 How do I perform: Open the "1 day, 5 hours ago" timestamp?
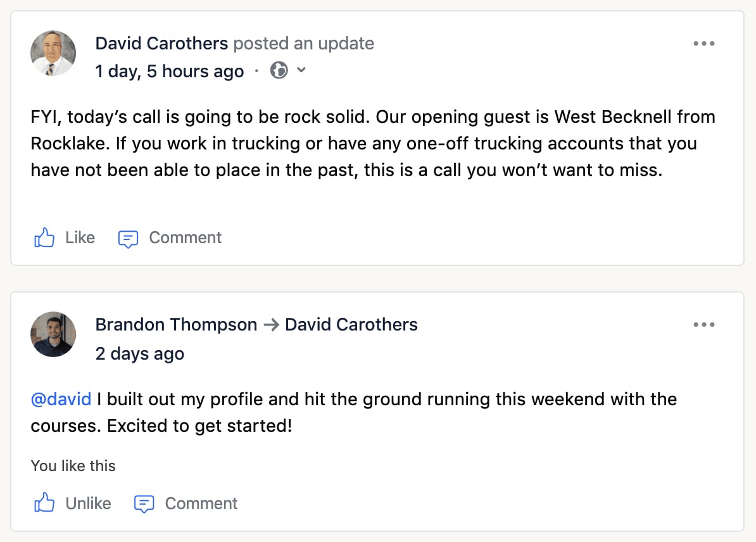point(169,72)
